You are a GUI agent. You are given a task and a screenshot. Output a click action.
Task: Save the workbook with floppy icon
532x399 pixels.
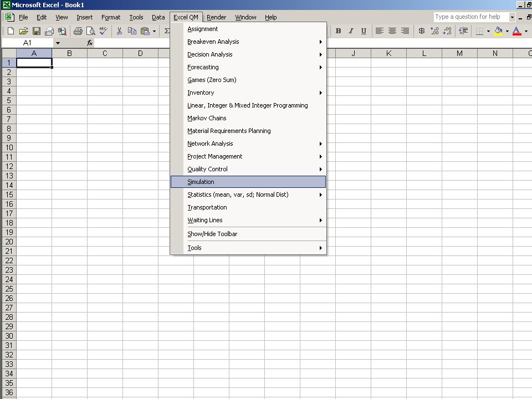point(37,31)
